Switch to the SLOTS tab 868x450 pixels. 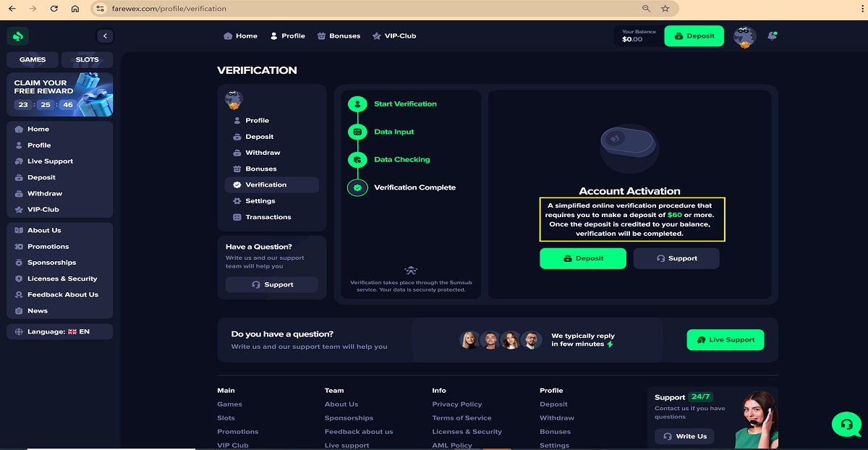[87, 59]
